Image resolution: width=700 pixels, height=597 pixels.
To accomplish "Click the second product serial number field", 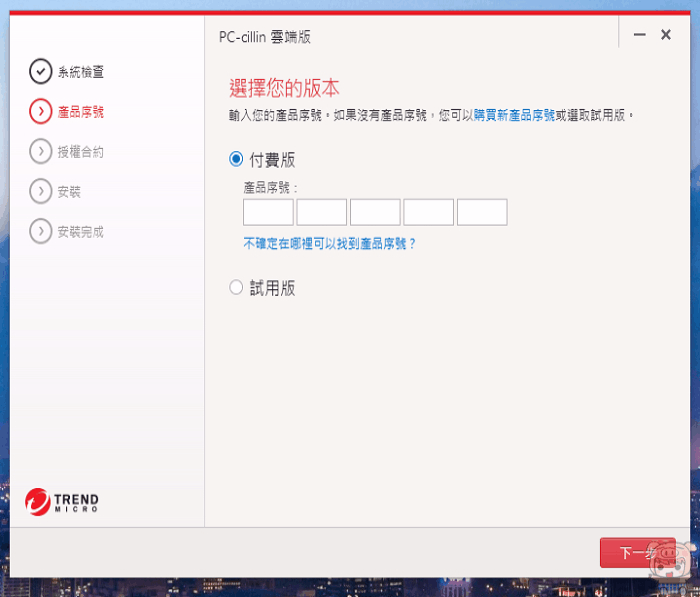I will point(321,212).
